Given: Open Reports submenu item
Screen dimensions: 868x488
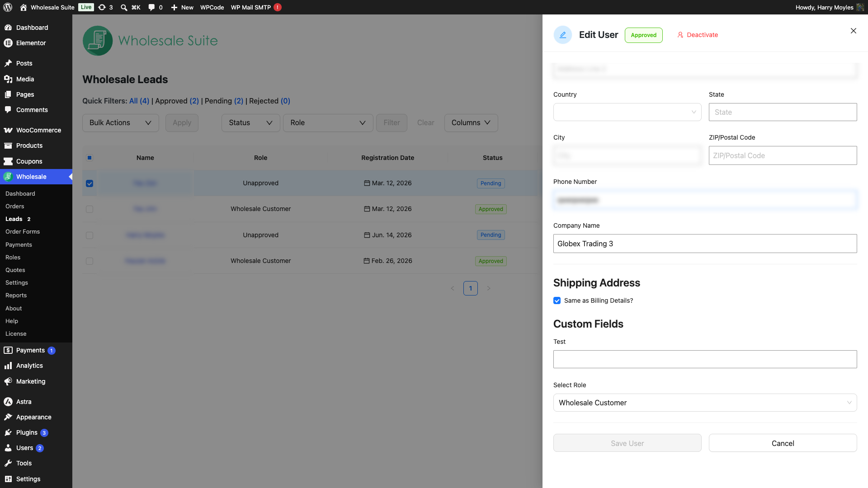Looking at the screenshot, I should pyautogui.click(x=16, y=295).
